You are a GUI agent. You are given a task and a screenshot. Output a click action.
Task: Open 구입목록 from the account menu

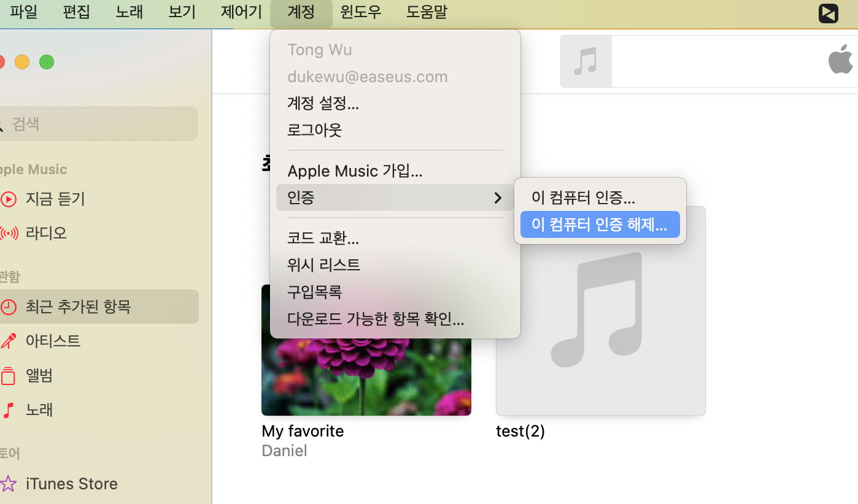pyautogui.click(x=314, y=292)
